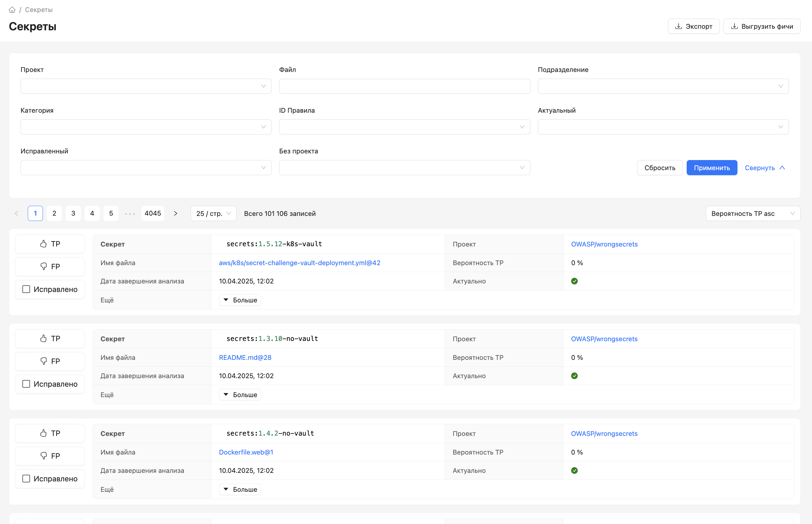Mark 1.5.12-k8s-vault secret as FP
Viewport: 812px width, 524px height.
pyautogui.click(x=50, y=266)
